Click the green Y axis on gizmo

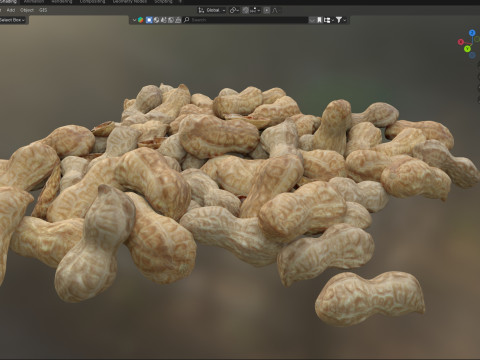pyautogui.click(x=467, y=49)
